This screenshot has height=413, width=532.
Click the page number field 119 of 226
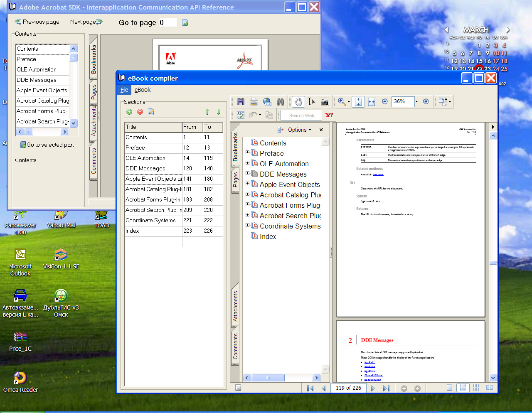click(x=348, y=388)
